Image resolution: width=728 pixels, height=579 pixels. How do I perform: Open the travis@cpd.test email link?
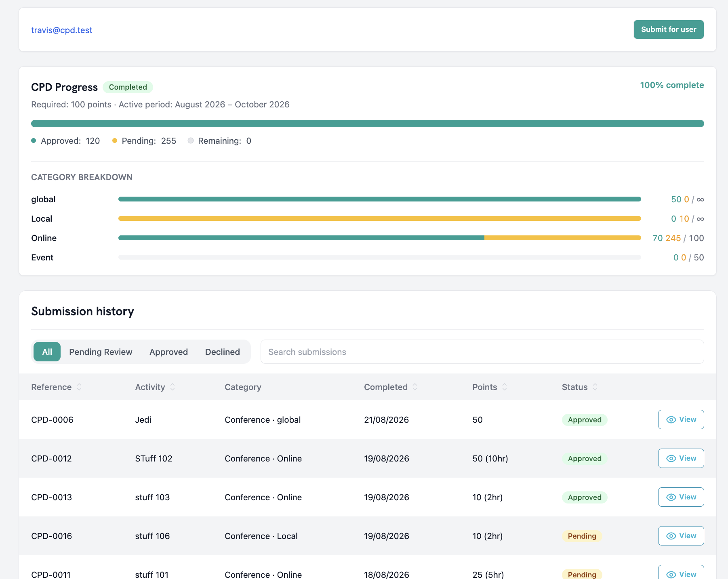[x=62, y=30]
